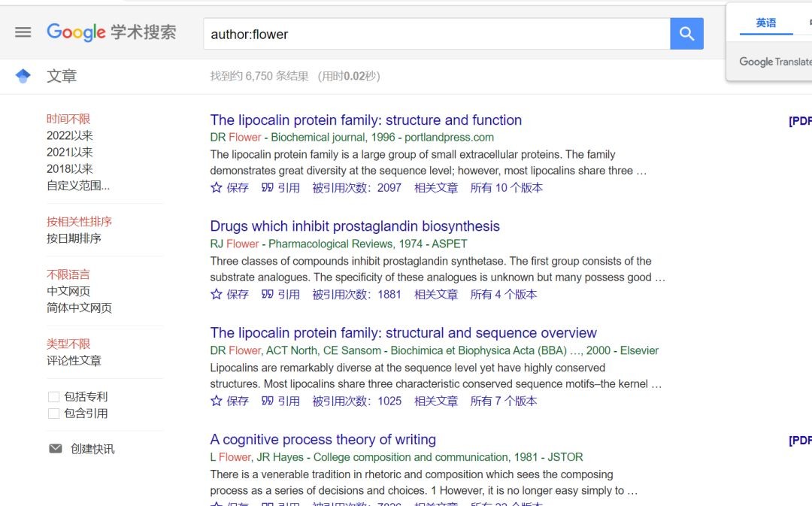Screen dimensions: 812x506
Task: Filter to 评论性文章 review articles
Action: [74, 361]
